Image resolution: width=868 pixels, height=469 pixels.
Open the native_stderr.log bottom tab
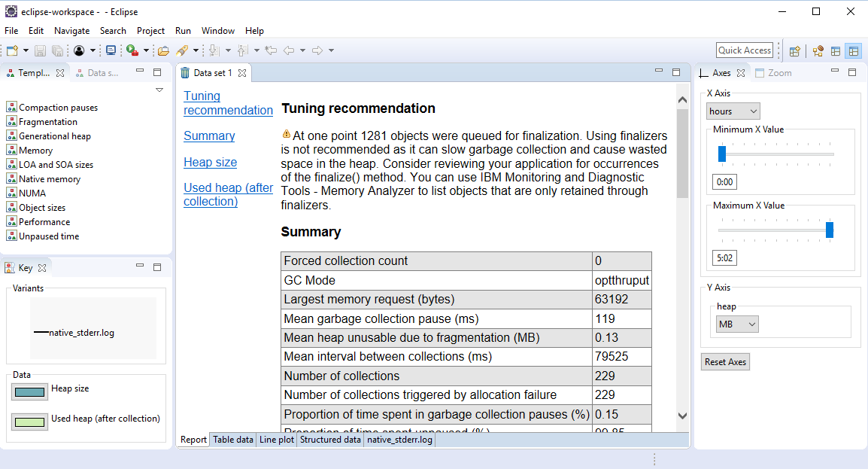tap(399, 440)
